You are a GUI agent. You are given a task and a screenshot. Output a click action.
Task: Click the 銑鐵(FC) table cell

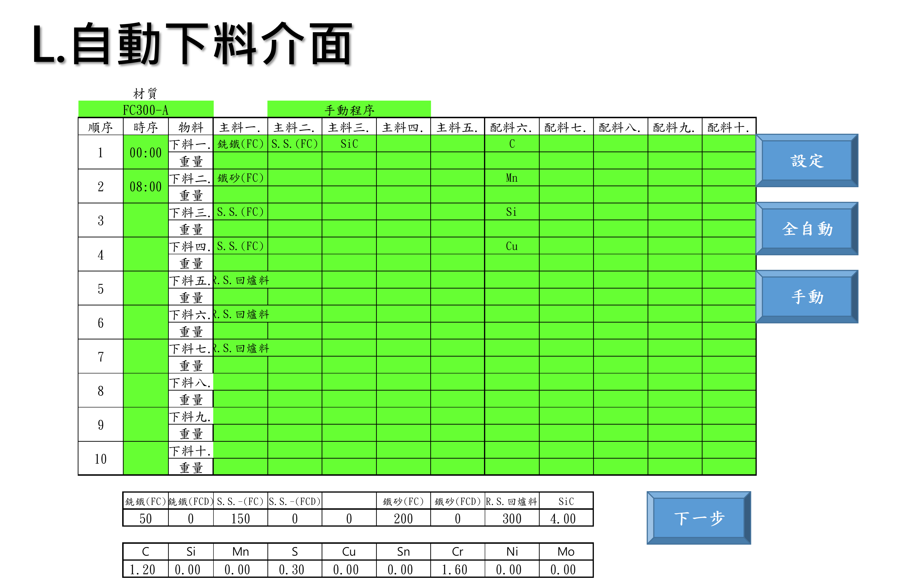click(241, 144)
